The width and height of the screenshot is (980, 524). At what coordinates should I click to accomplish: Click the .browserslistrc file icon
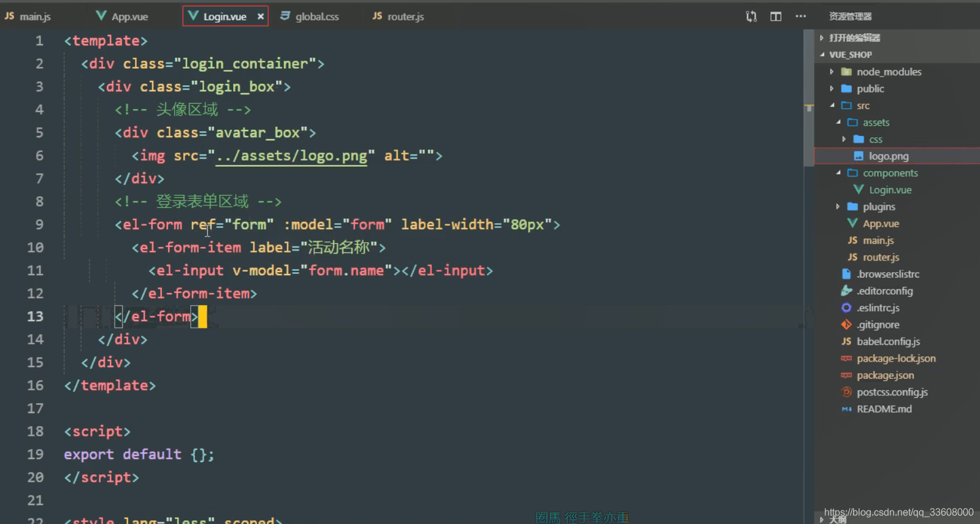[846, 274]
